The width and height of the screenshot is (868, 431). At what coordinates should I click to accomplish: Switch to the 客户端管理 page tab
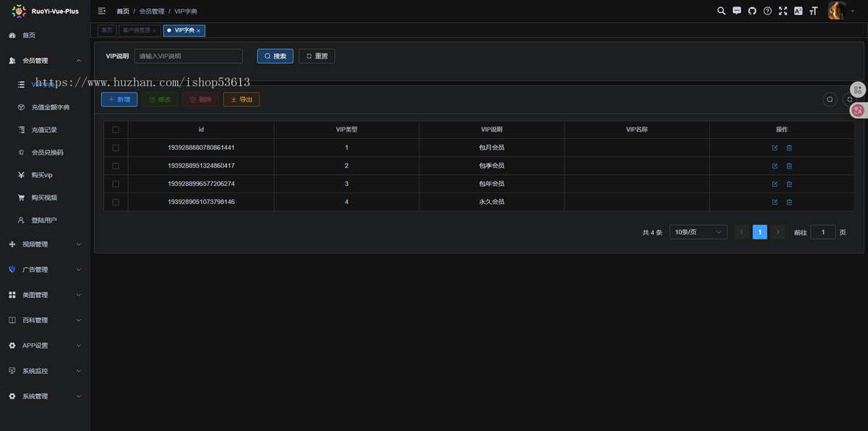[139, 30]
